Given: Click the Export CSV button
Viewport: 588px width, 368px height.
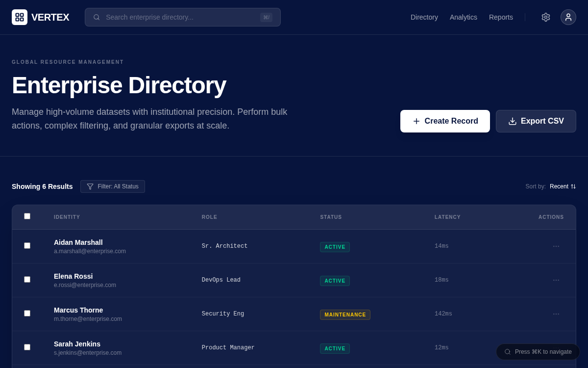Looking at the screenshot, I should point(536,121).
